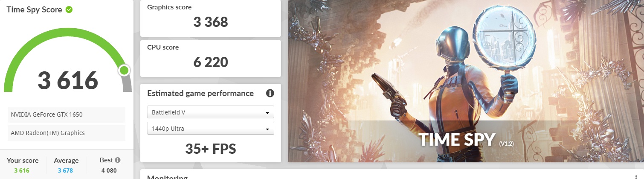
Task: Open the Monitoring panel three-dot menu
Action: (636, 177)
